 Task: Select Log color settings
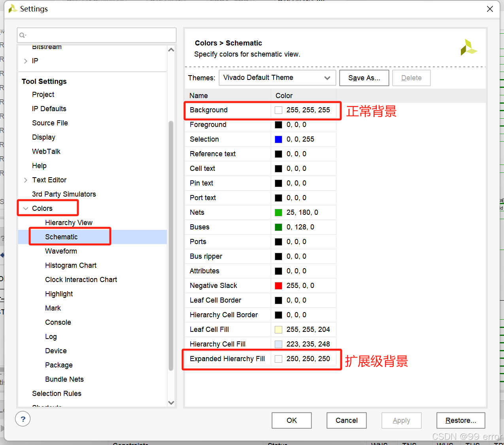(51, 337)
